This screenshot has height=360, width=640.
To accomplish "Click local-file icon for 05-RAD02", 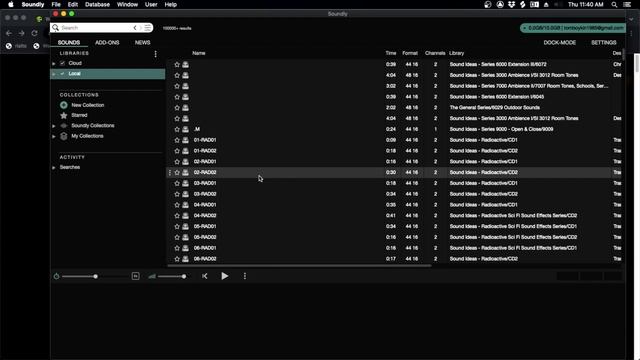I will tap(185, 237).
